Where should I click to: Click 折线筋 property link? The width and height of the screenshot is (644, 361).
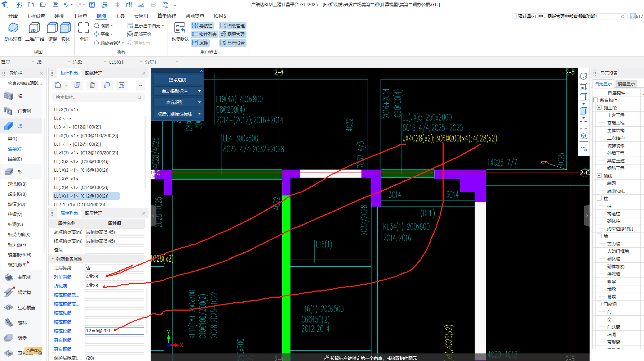click(x=61, y=286)
